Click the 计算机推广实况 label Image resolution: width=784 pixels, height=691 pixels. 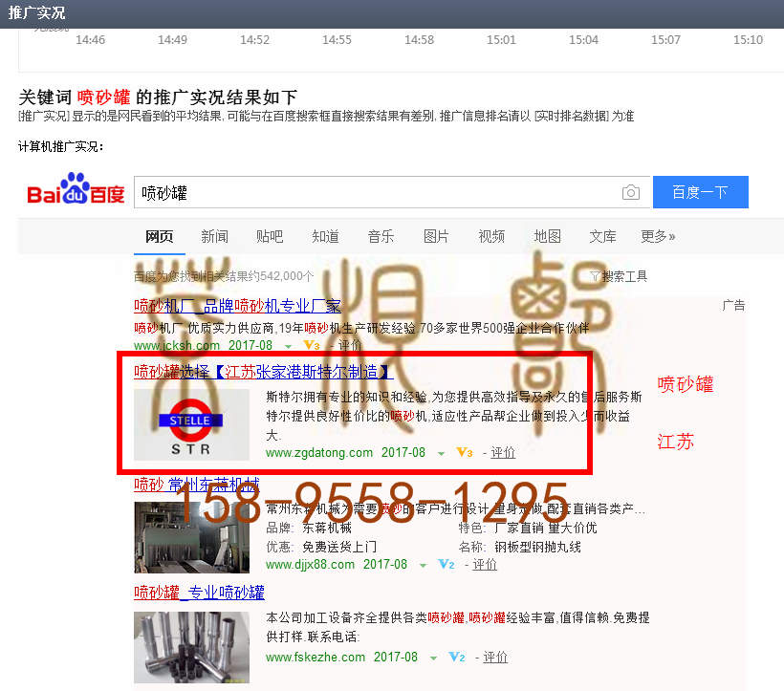click(x=61, y=147)
